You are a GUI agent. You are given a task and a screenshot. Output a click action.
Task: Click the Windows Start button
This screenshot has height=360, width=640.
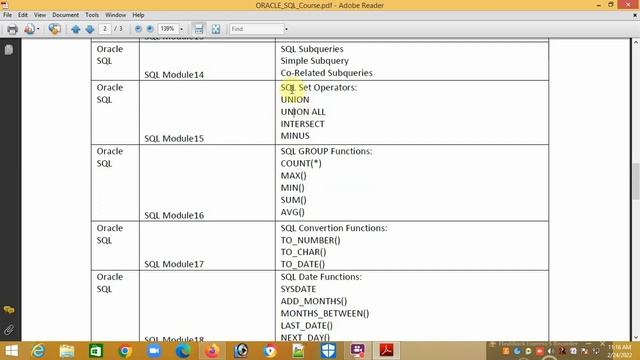(x=11, y=351)
